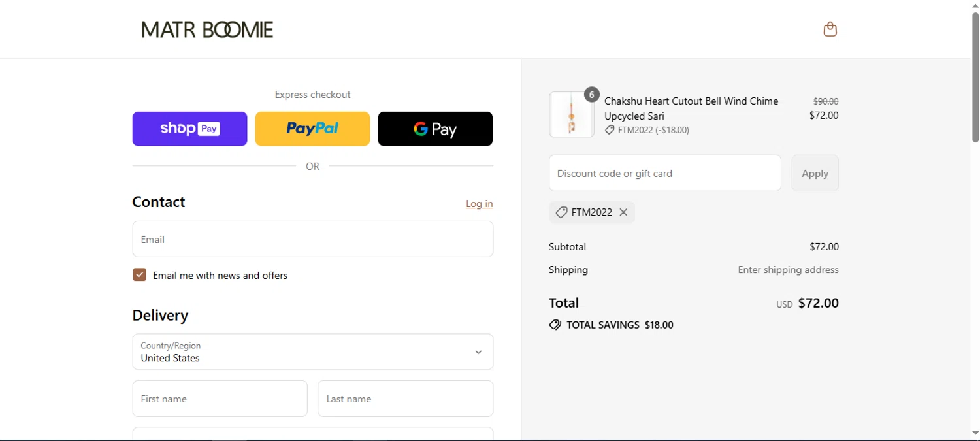Focus the Last name field

(x=405, y=399)
